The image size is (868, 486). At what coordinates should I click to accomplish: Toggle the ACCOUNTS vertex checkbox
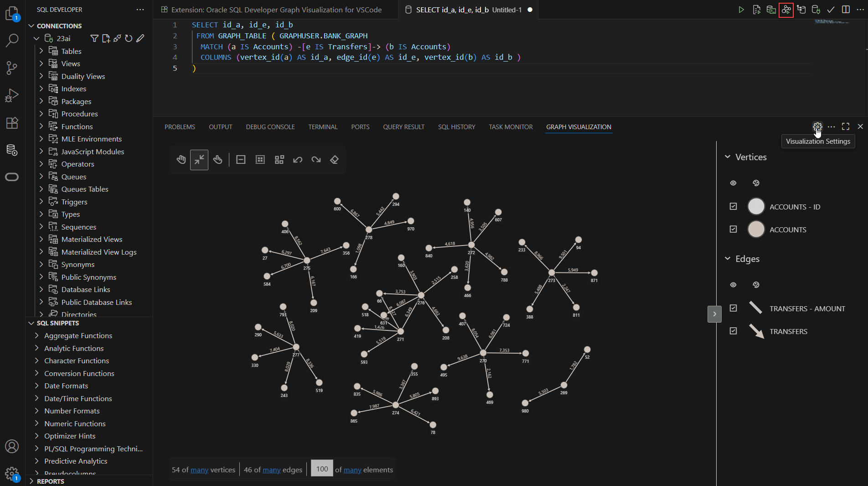pos(733,229)
